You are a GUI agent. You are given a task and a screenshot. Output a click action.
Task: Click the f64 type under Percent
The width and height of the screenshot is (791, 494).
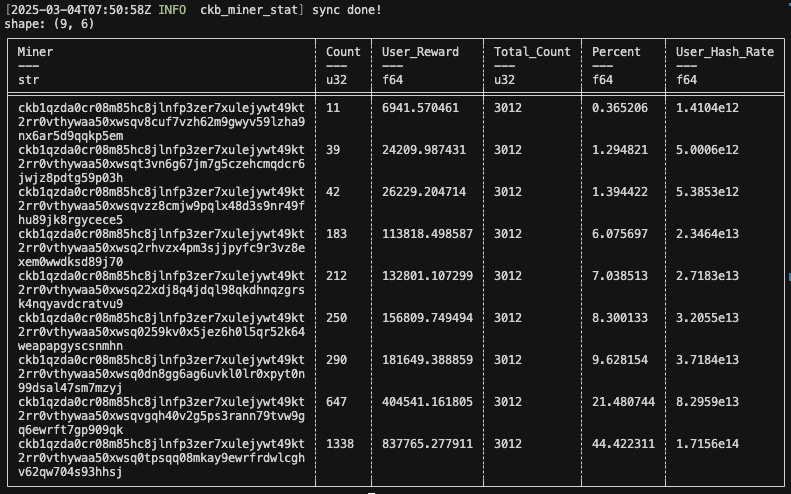point(602,80)
